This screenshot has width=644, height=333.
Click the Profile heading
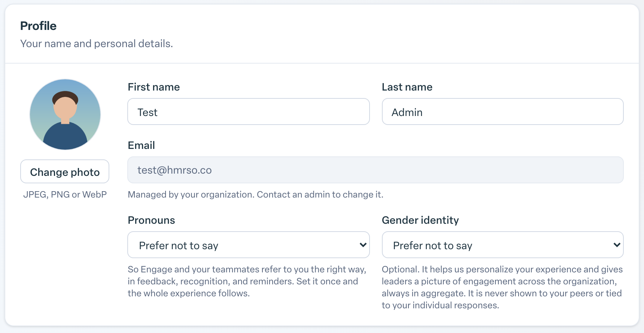(x=38, y=26)
